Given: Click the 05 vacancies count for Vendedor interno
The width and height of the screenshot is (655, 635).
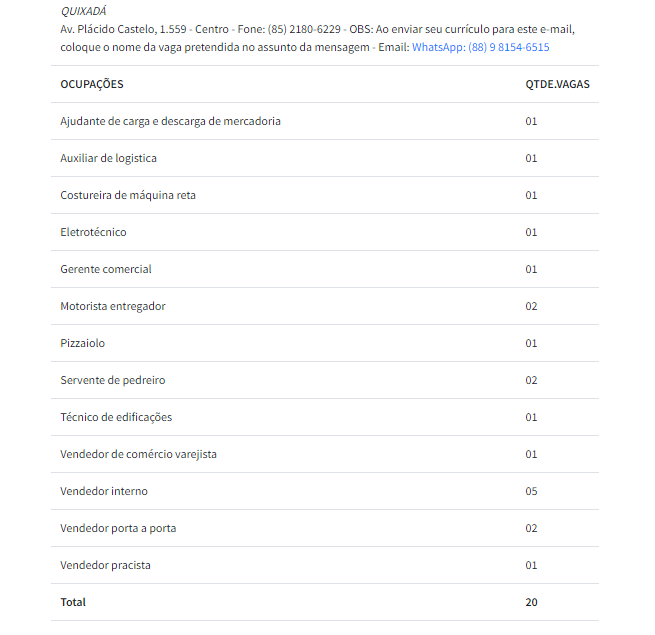Looking at the screenshot, I should click(x=531, y=491).
